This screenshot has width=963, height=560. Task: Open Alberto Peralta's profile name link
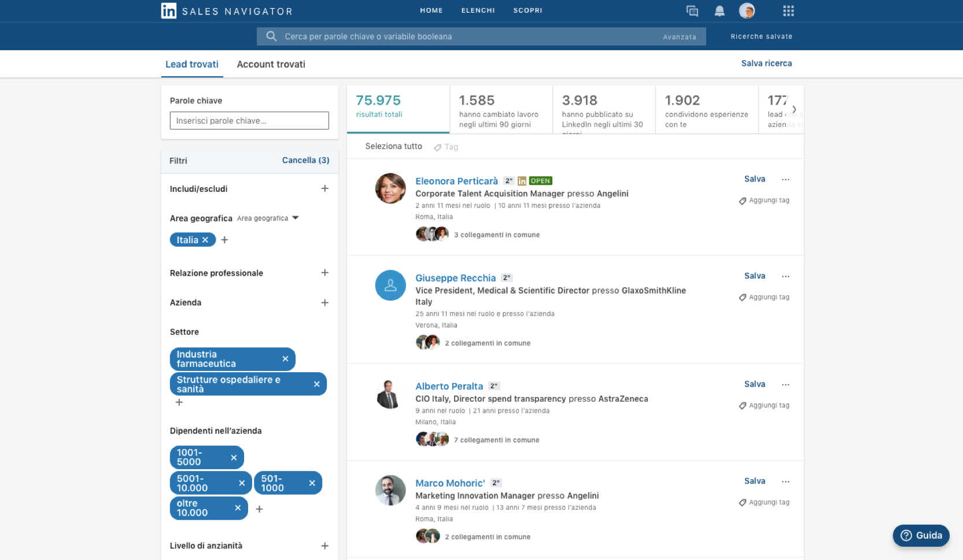coord(449,386)
